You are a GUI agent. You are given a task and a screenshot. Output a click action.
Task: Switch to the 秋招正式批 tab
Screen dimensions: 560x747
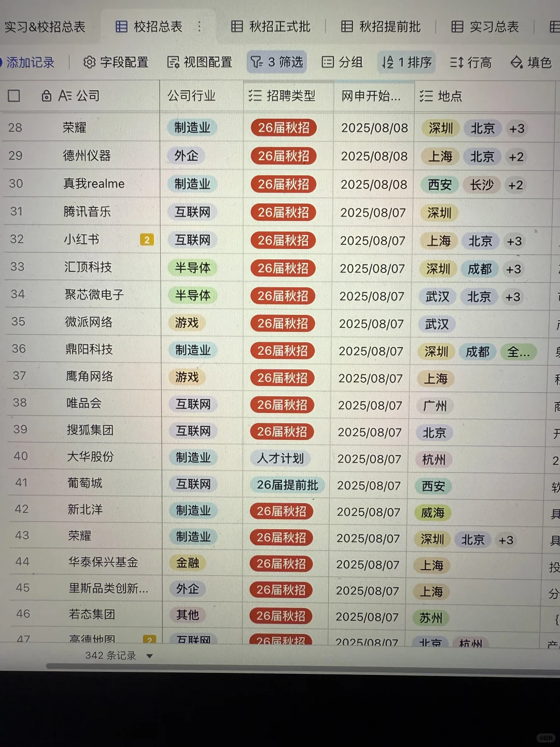click(271, 26)
